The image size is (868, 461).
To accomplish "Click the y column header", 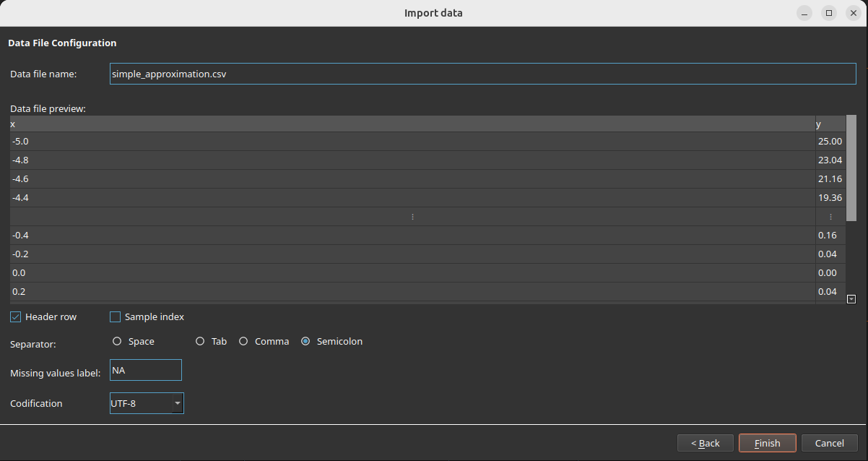I will click(830, 124).
